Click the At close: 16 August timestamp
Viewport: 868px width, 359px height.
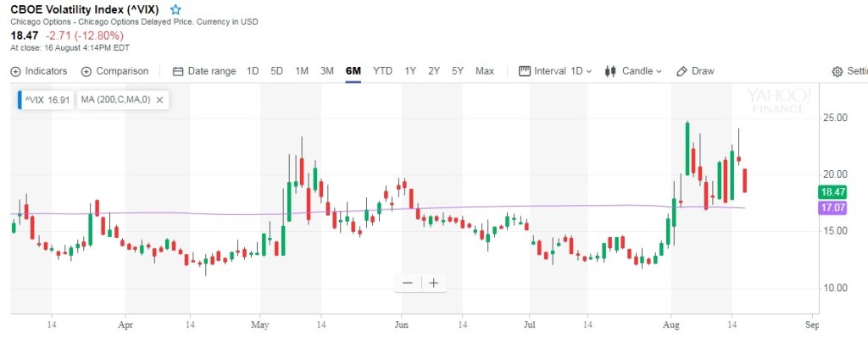pos(70,47)
